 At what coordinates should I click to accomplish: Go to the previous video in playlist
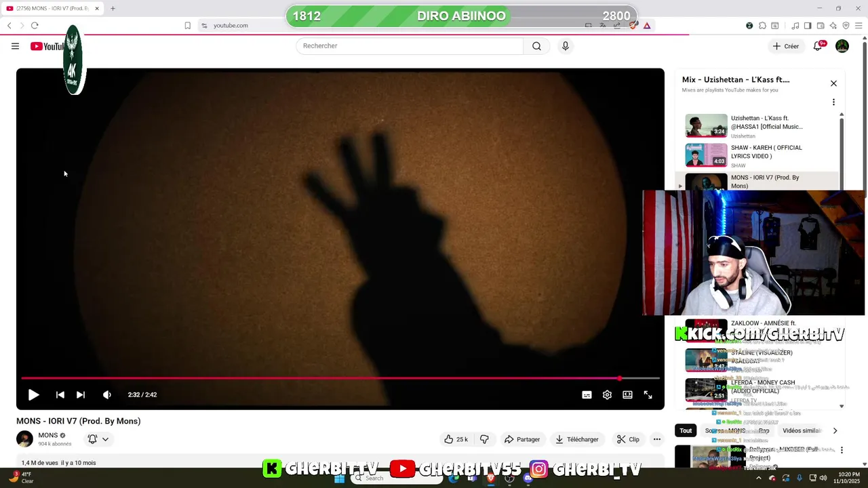coord(60,394)
